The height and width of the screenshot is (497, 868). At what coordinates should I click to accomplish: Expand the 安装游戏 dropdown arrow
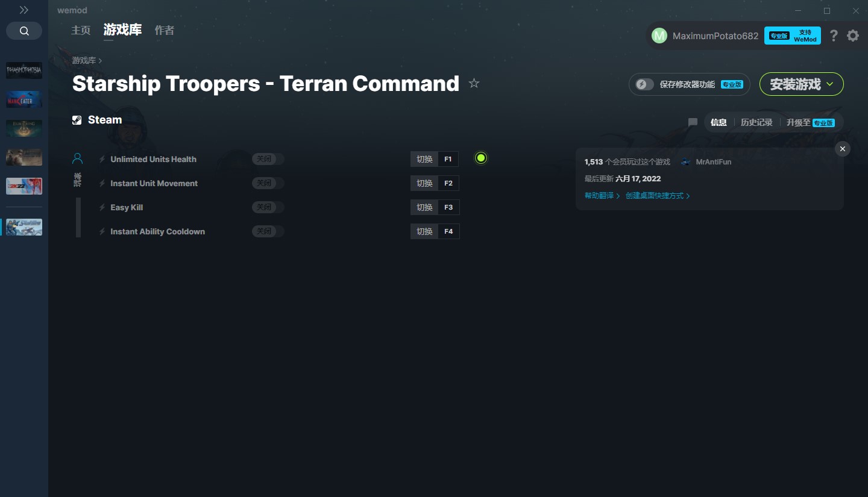point(830,84)
